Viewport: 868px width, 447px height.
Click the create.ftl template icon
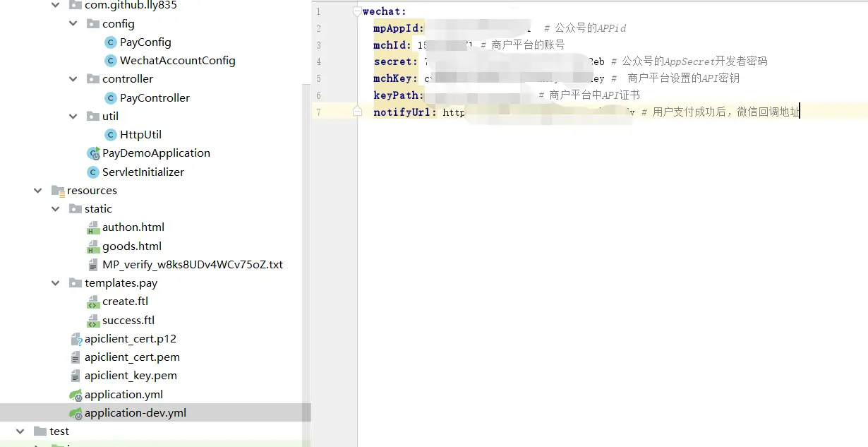coord(93,302)
